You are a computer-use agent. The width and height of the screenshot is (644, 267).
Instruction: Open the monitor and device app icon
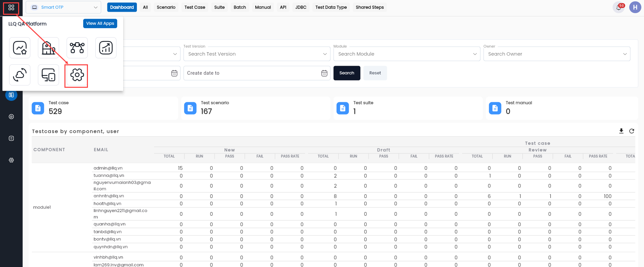click(x=48, y=75)
